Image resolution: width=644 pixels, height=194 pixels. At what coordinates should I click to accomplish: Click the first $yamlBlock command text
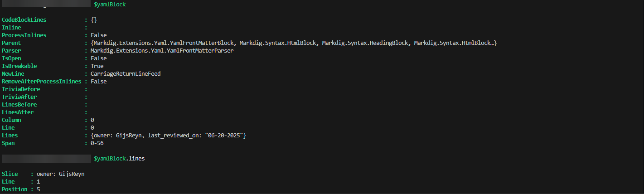click(110, 5)
